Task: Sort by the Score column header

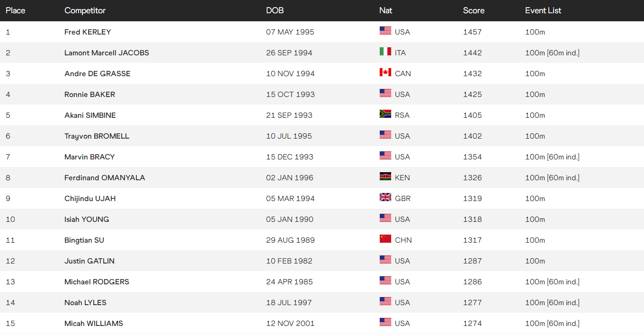Action: coord(474,10)
